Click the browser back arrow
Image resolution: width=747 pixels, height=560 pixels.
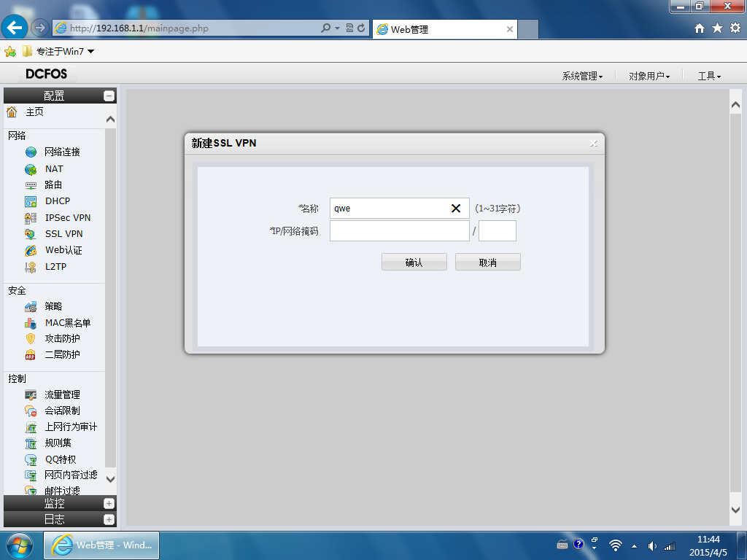click(x=15, y=28)
